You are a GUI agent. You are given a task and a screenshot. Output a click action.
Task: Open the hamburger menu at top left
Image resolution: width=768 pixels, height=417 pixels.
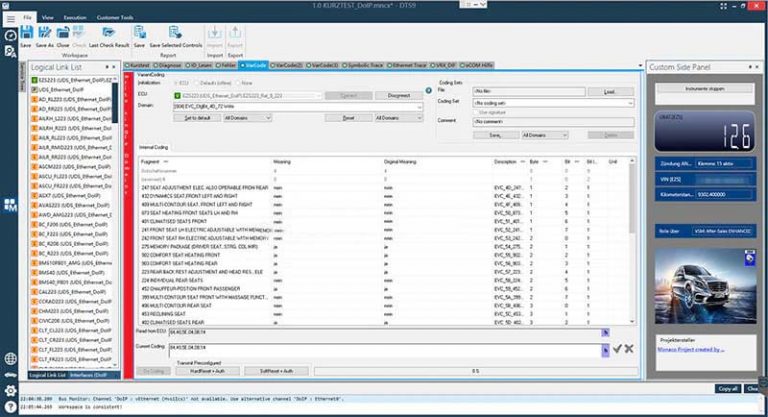click(9, 17)
